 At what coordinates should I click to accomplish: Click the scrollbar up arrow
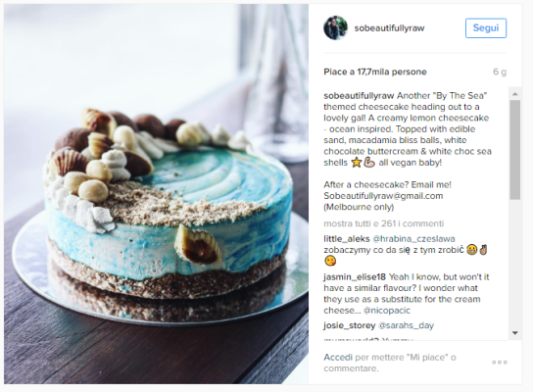(515, 93)
